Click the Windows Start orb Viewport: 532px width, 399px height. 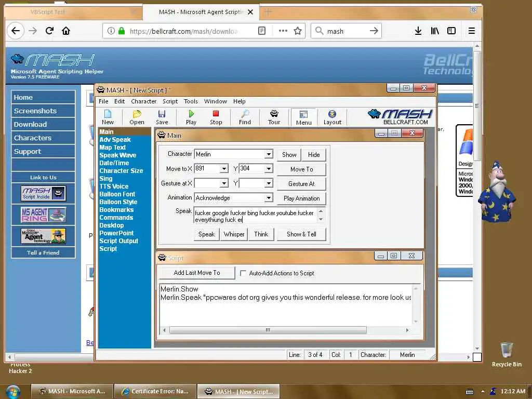pyautogui.click(x=12, y=391)
